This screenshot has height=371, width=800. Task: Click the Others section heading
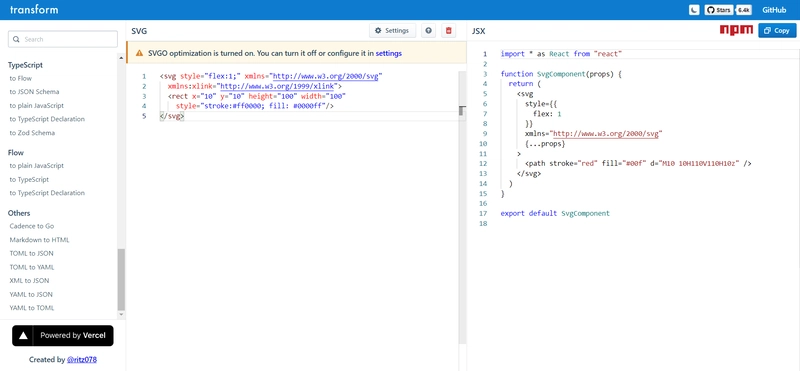point(19,213)
